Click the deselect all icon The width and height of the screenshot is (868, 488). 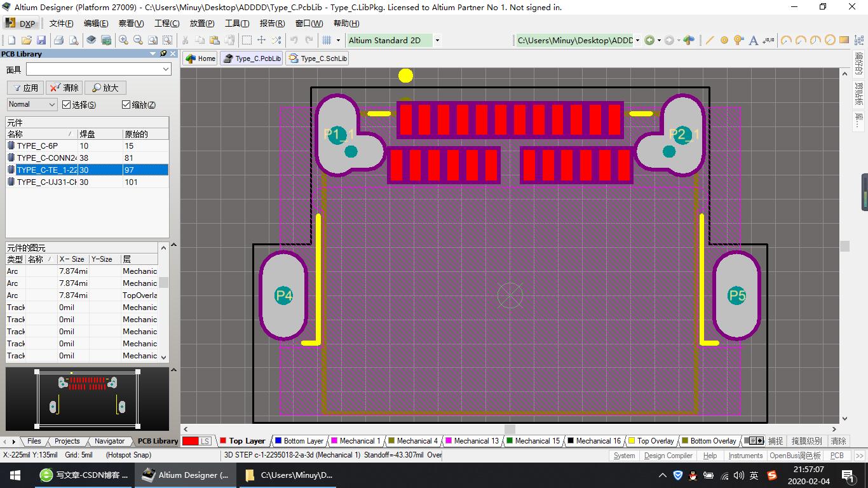pos(276,40)
